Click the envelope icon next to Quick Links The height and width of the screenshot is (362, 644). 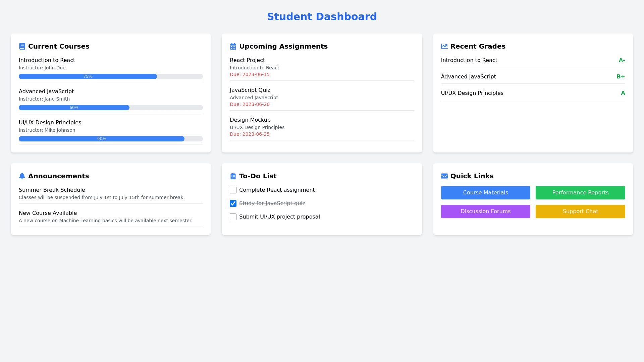pos(444,176)
